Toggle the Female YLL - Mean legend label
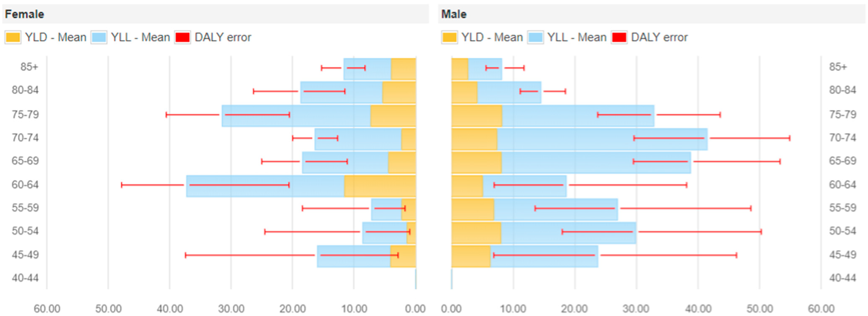Screen dimensions: 868x316 tap(140, 37)
